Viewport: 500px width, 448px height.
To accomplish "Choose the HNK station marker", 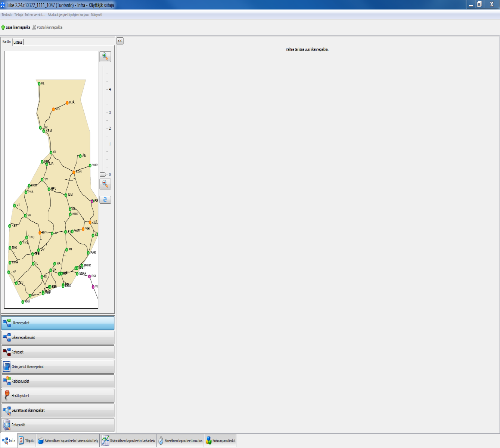I will click(23, 302).
